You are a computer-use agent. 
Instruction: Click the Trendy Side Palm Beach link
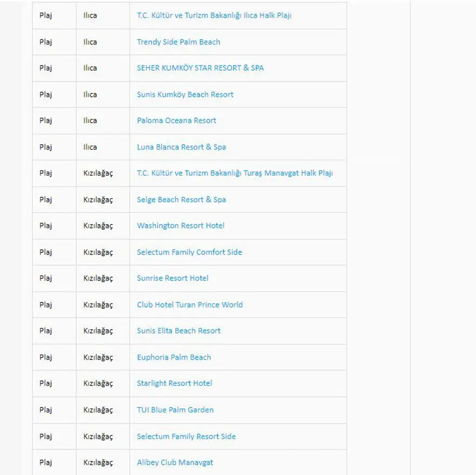point(178,42)
